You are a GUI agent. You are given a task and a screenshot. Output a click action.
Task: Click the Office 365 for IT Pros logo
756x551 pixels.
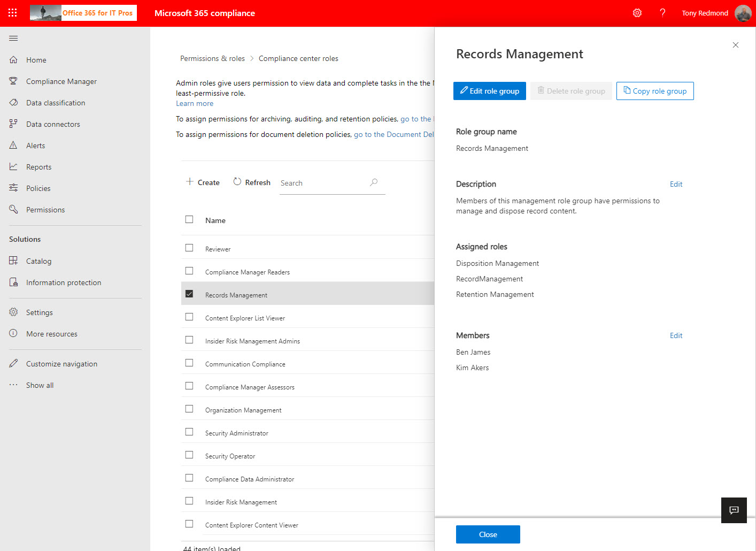pos(83,13)
